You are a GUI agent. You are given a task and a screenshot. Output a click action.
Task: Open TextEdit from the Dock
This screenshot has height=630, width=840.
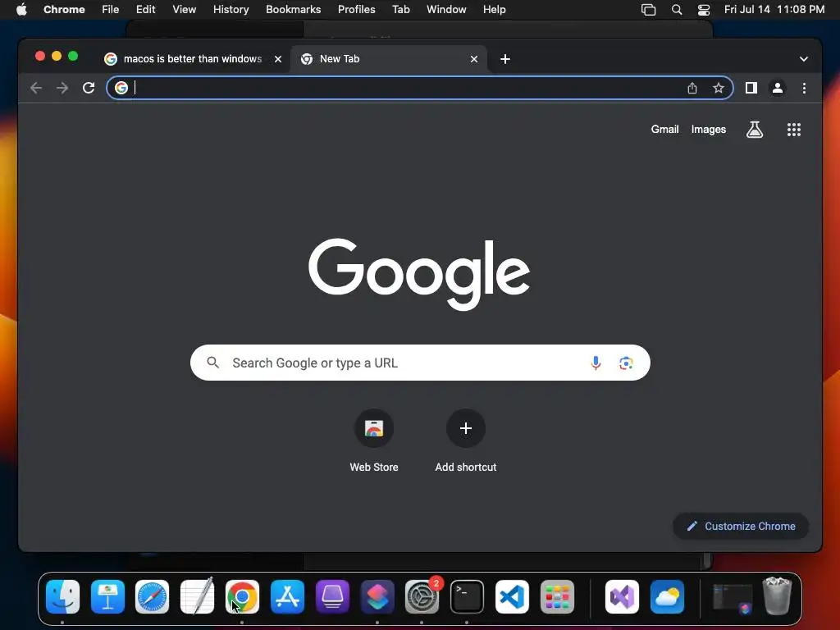(197, 596)
